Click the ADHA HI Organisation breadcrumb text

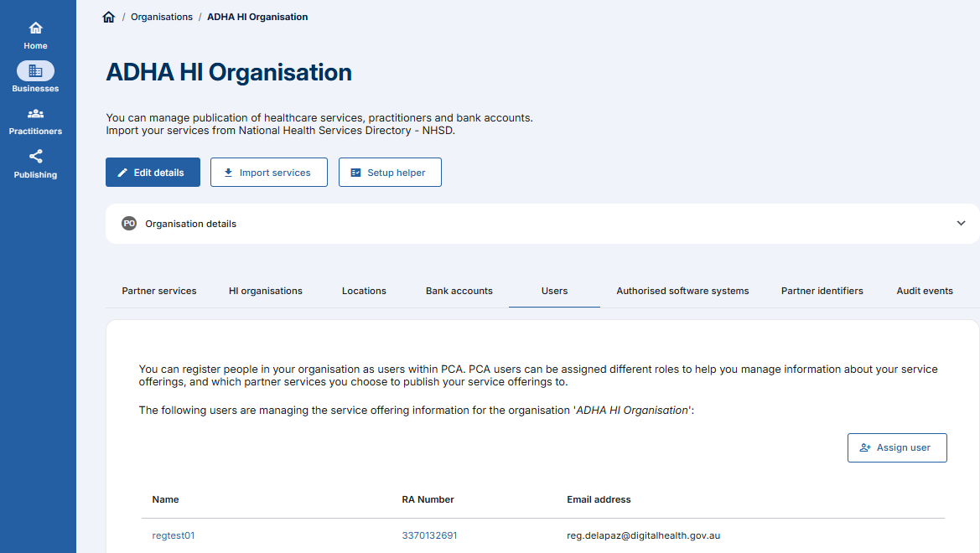257,17
